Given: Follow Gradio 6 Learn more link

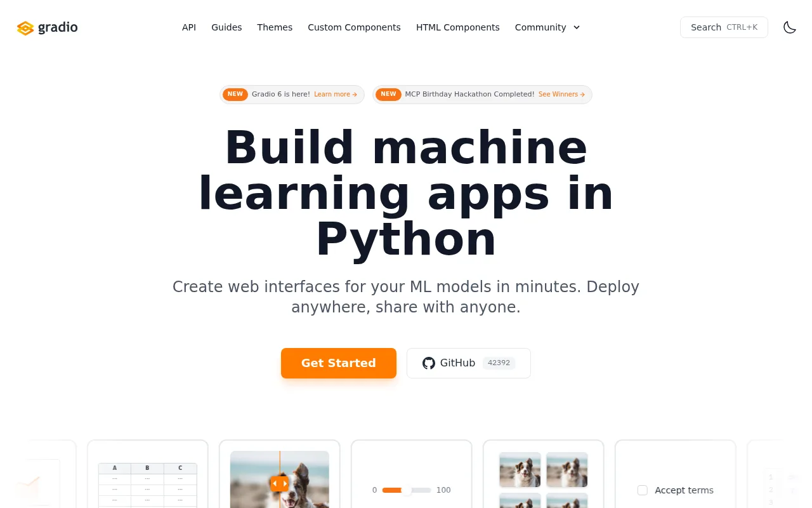Looking at the screenshot, I should (x=336, y=95).
